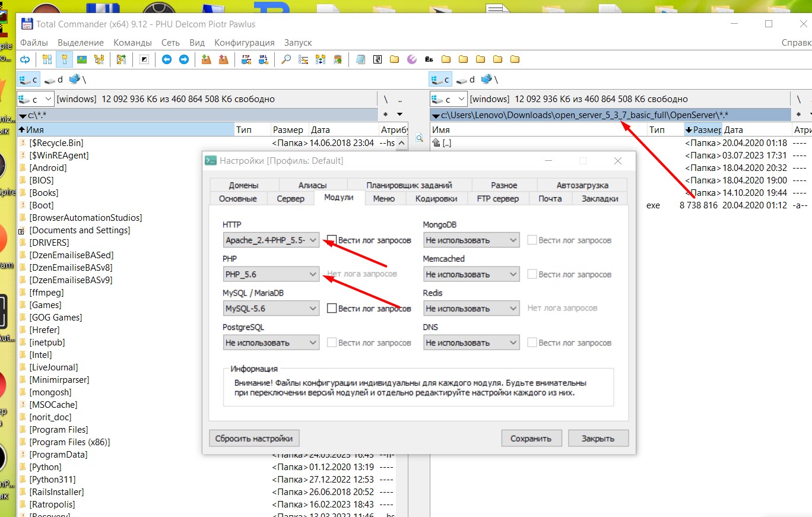Screen dimensions: 812x517
Task: Open the HTTP module dropdown
Action: tap(271, 240)
